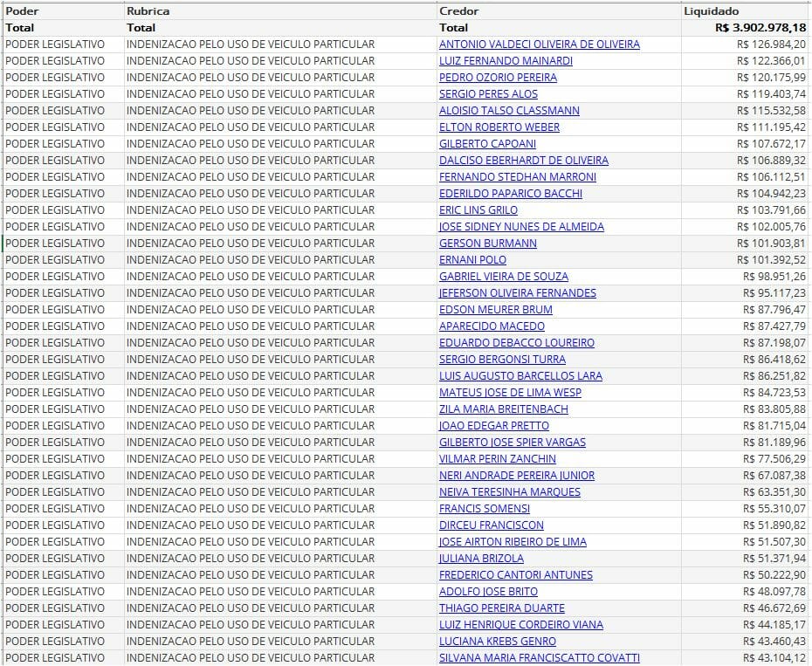Viewport: 812px width, 666px height.
Task: Select amount R$ 48.097,78
Action: (x=774, y=592)
